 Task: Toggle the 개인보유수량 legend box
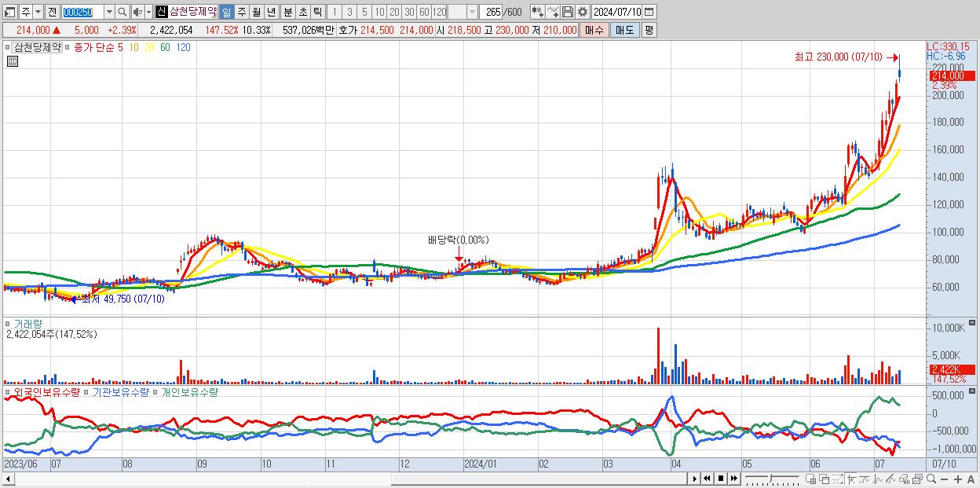[x=155, y=391]
